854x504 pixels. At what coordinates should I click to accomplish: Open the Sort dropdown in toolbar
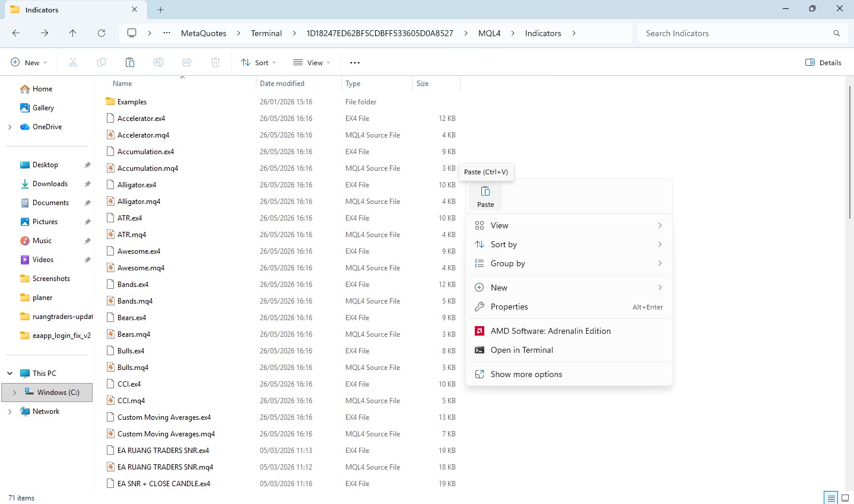[259, 62]
